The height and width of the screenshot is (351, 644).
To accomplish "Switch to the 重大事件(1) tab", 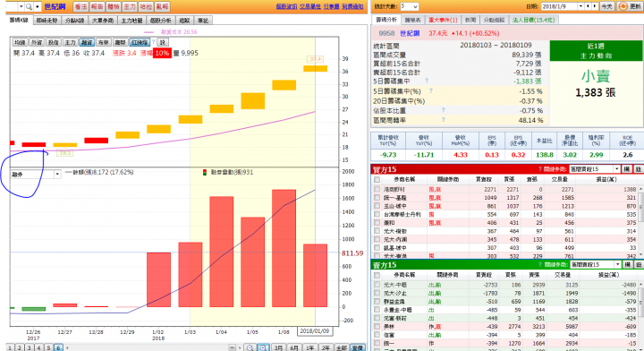I will tap(443, 20).
